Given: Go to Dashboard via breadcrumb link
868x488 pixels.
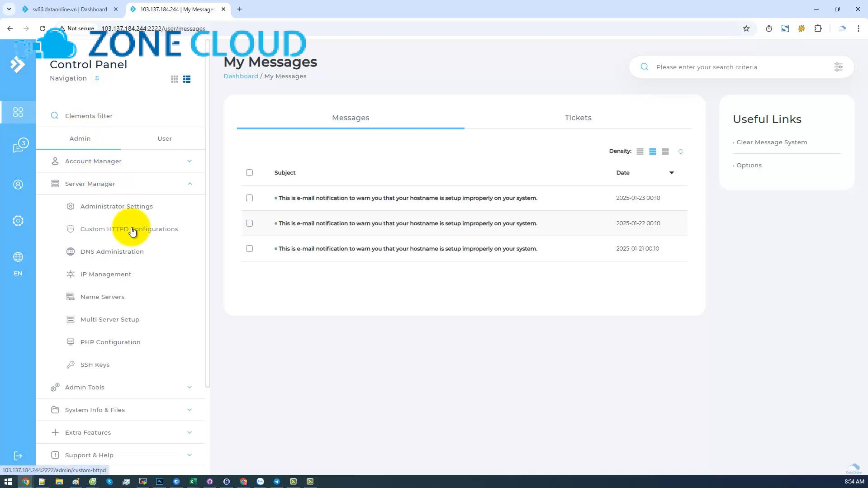Looking at the screenshot, I should click(241, 76).
